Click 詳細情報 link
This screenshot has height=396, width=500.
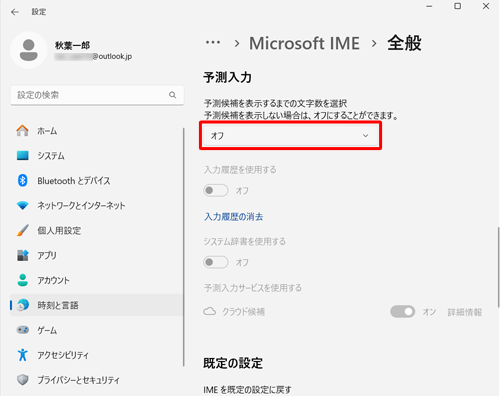(465, 312)
